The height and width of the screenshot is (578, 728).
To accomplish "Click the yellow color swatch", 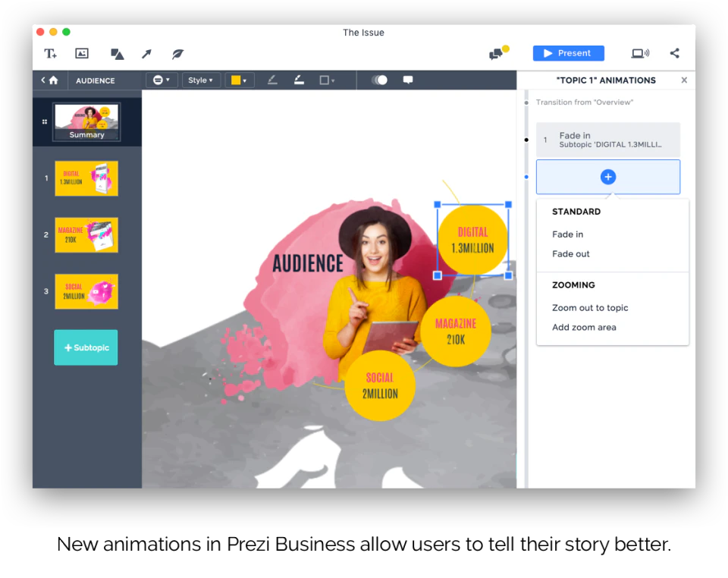I will coord(237,80).
